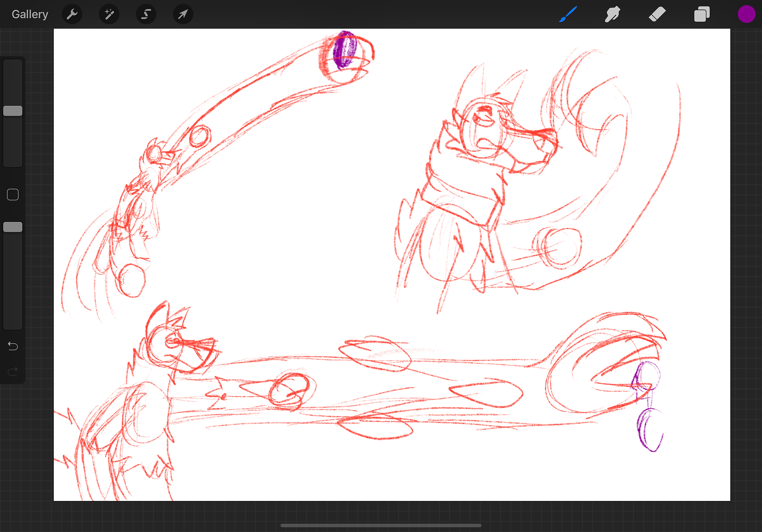Viewport: 762px width, 532px height.
Task: Tap the home indicator bar at bottom
Action: (x=381, y=526)
